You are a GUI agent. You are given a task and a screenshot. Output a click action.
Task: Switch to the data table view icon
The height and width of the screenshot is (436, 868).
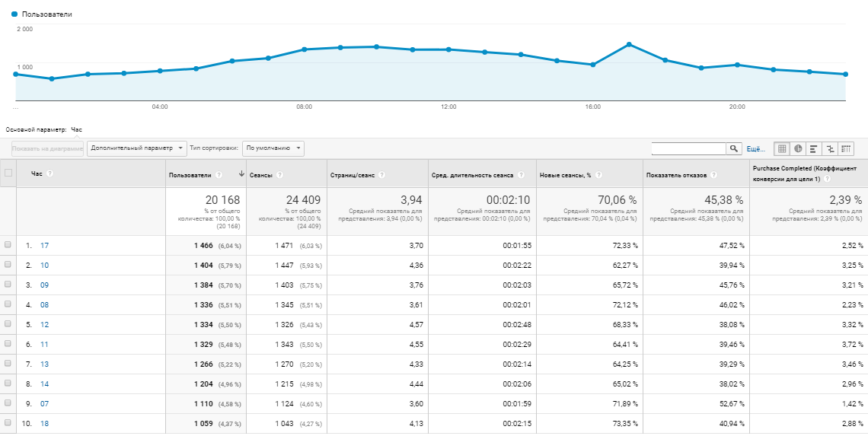(x=782, y=148)
